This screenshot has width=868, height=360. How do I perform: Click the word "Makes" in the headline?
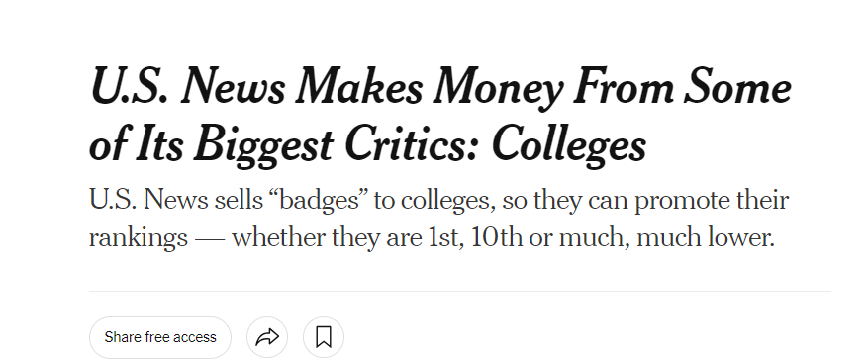[359, 87]
